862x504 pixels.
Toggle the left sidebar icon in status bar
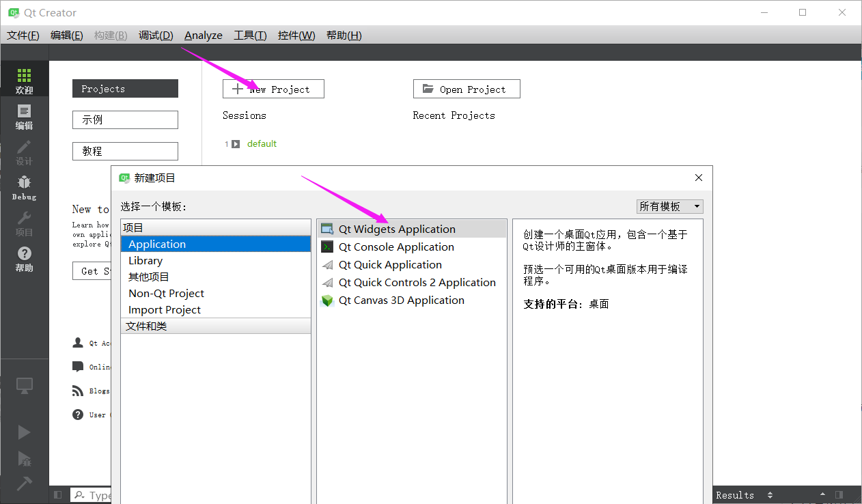(57, 494)
